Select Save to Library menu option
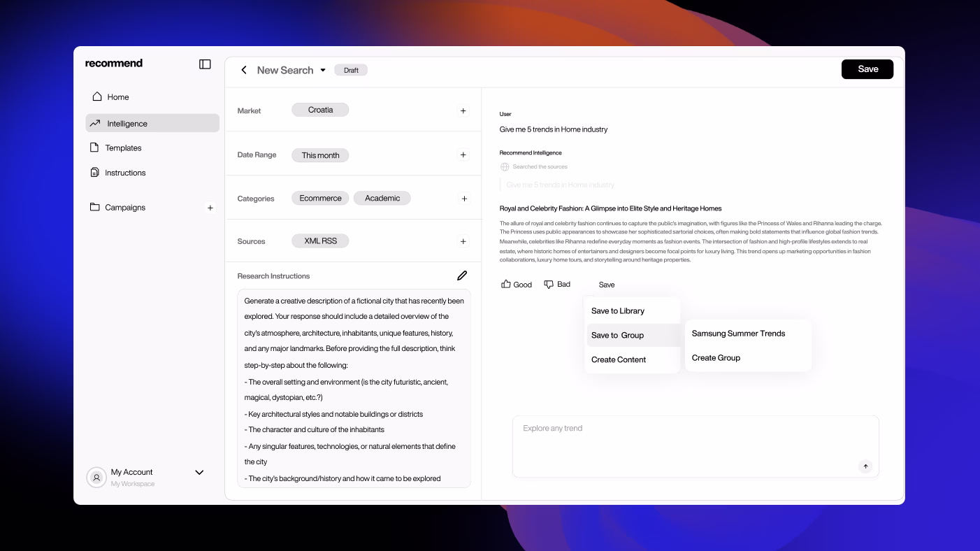This screenshot has width=980, height=551. pos(618,311)
